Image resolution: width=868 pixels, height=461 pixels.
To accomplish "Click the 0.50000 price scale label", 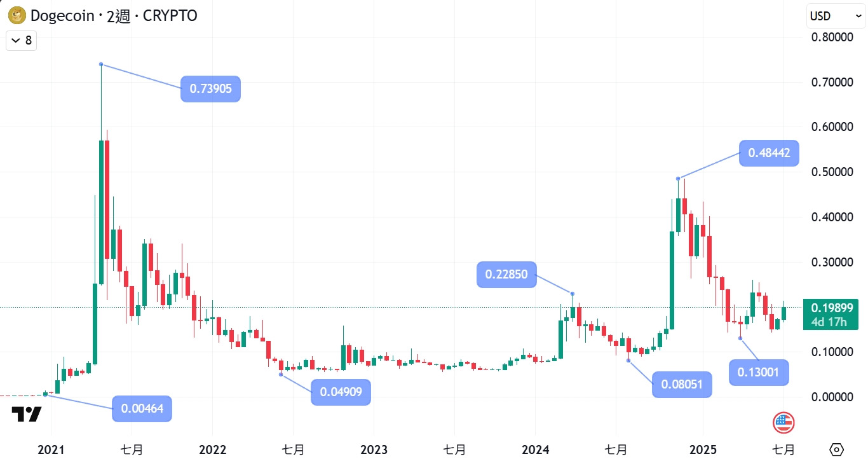I will coord(833,172).
